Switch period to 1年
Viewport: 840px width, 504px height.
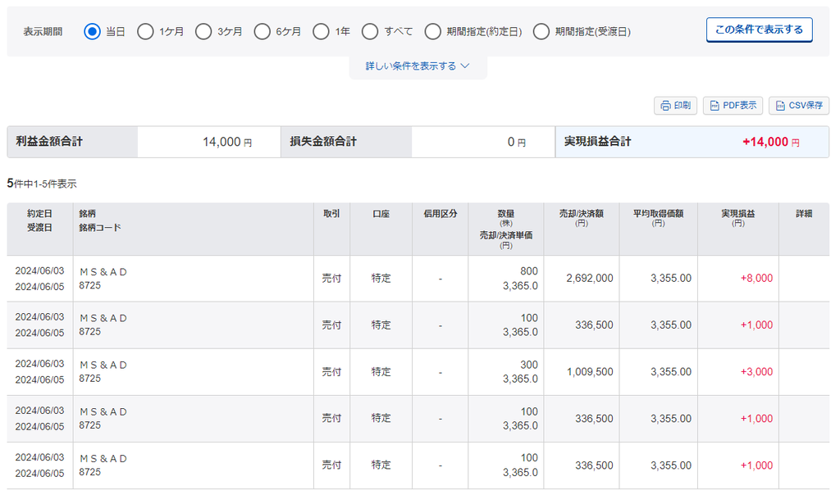point(322,32)
